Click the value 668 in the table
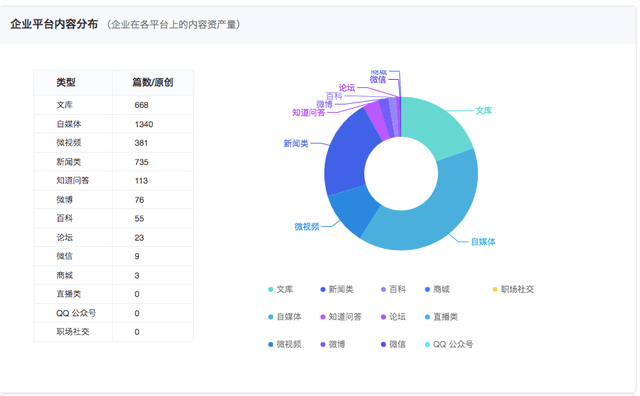The width and height of the screenshot is (640, 396). 141,105
